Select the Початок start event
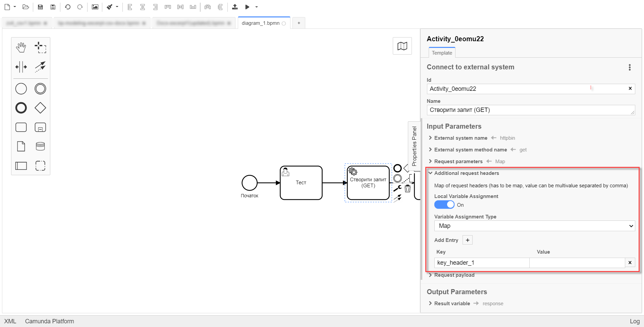644x327 pixels. pos(250,183)
